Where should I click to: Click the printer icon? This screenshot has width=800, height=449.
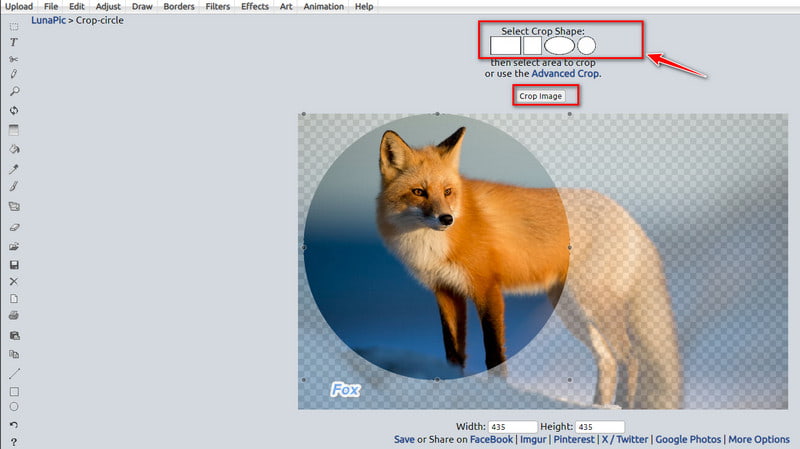(x=14, y=315)
